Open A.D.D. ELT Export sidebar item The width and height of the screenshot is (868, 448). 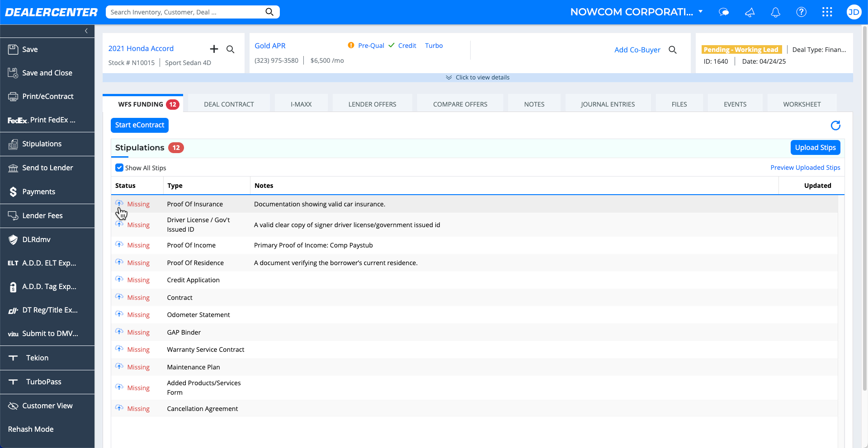(47, 263)
